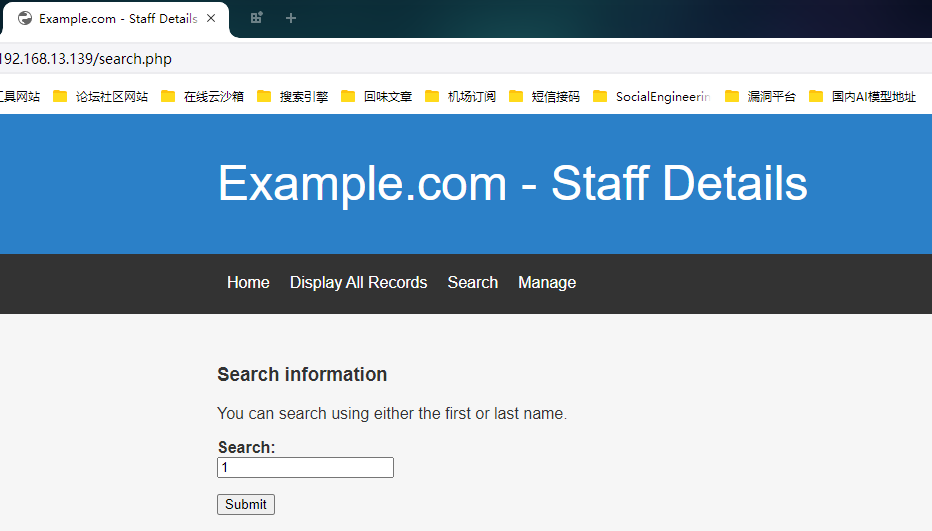The height and width of the screenshot is (531, 932).
Task: Open the 在线云沙箱 bookmark folder
Action: 203,96
